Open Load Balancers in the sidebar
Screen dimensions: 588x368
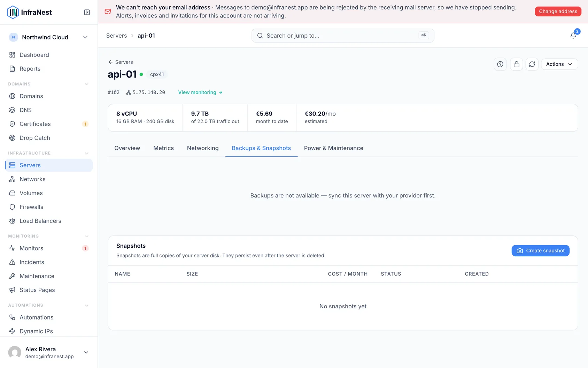(x=49, y=221)
